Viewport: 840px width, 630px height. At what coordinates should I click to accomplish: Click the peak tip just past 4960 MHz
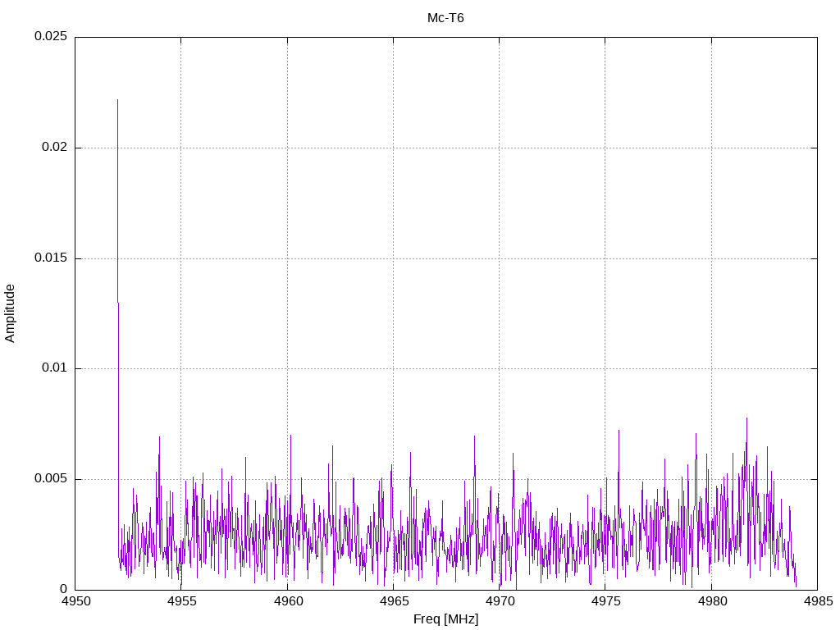point(290,435)
